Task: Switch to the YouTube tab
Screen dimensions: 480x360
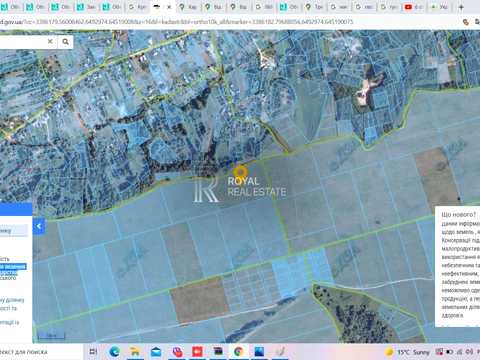Action: (414, 7)
